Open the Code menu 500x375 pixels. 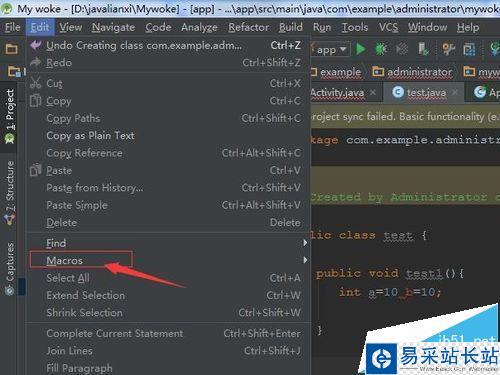(x=158, y=27)
